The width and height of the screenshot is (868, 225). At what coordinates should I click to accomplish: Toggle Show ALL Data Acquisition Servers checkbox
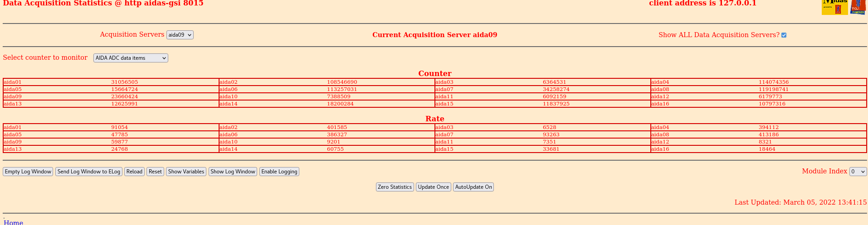(x=784, y=35)
